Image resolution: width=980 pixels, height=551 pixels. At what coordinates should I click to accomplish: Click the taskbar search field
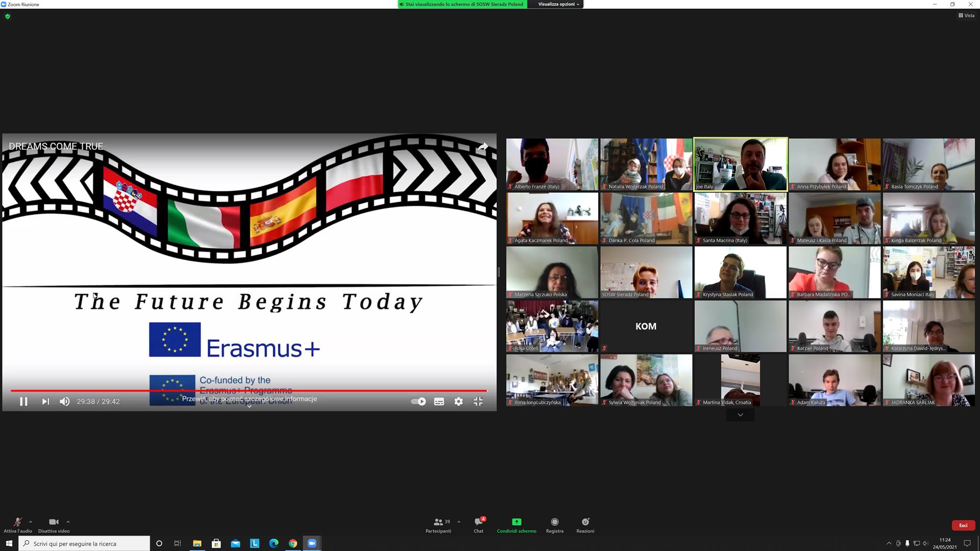pyautogui.click(x=84, y=543)
